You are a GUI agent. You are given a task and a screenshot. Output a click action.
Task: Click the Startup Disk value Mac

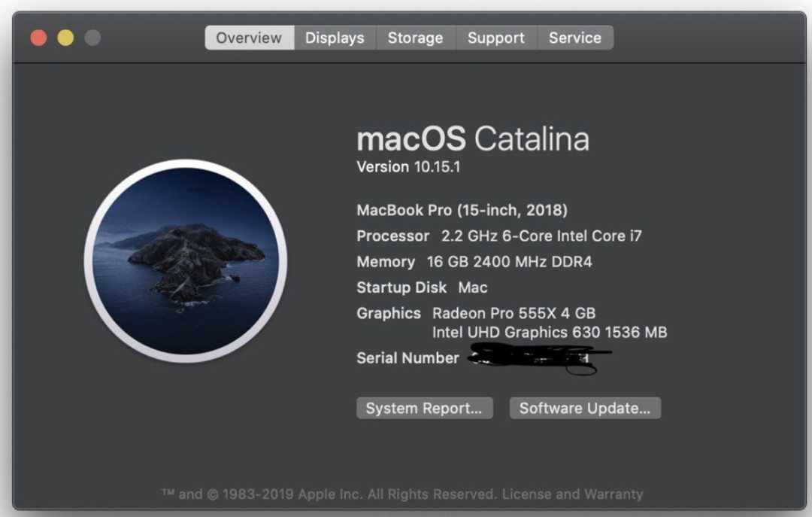[473, 287]
